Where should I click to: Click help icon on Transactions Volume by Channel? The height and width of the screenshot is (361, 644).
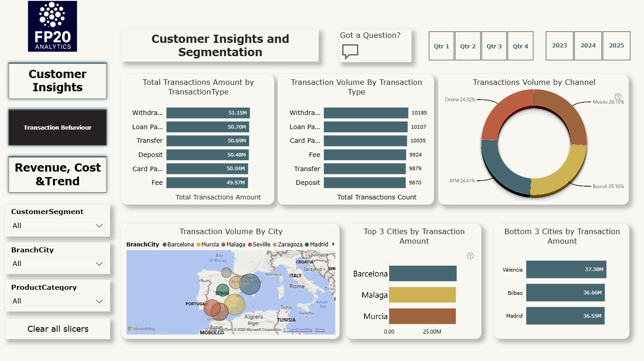coord(618,96)
